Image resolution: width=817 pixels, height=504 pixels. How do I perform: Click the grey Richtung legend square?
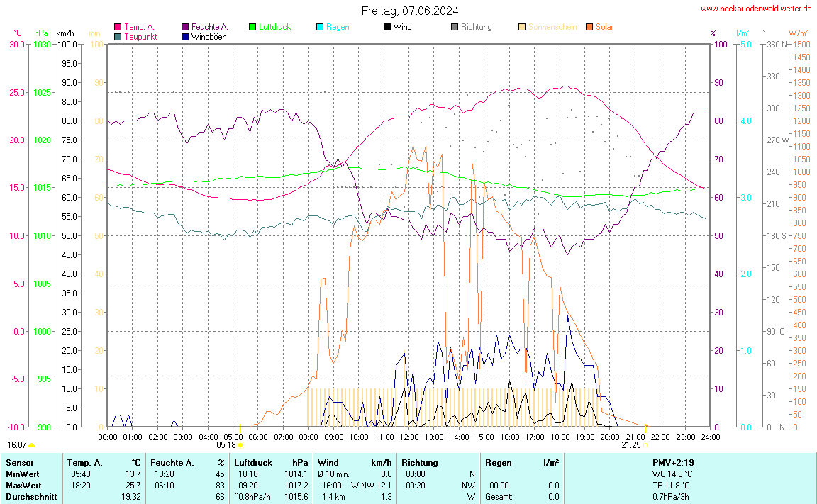point(455,27)
